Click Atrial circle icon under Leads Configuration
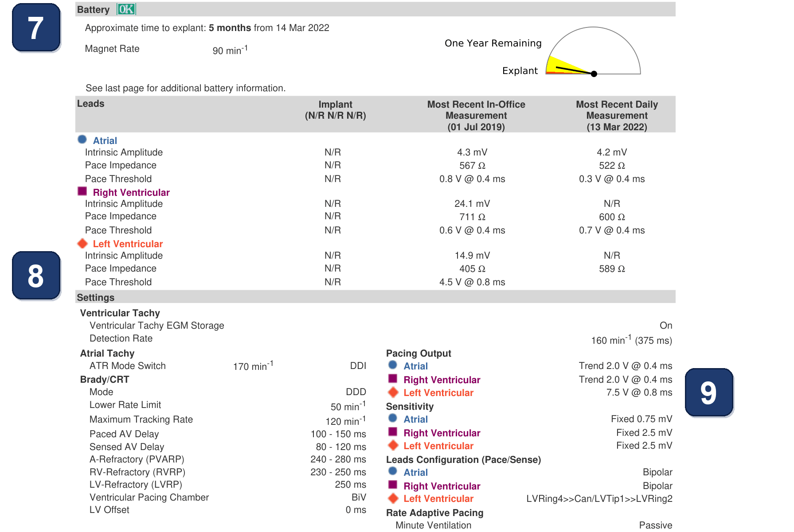Screen dimensions: 794x532 (x=393, y=471)
